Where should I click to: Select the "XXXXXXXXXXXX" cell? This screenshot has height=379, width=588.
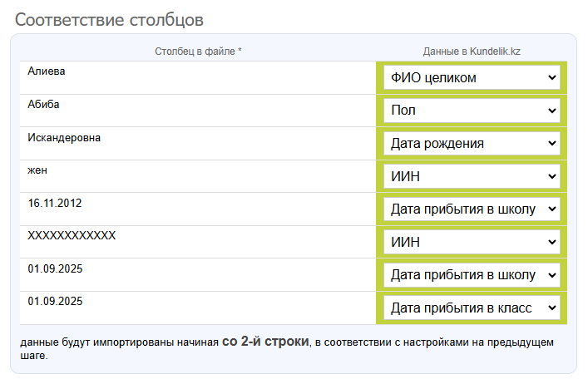(72, 236)
